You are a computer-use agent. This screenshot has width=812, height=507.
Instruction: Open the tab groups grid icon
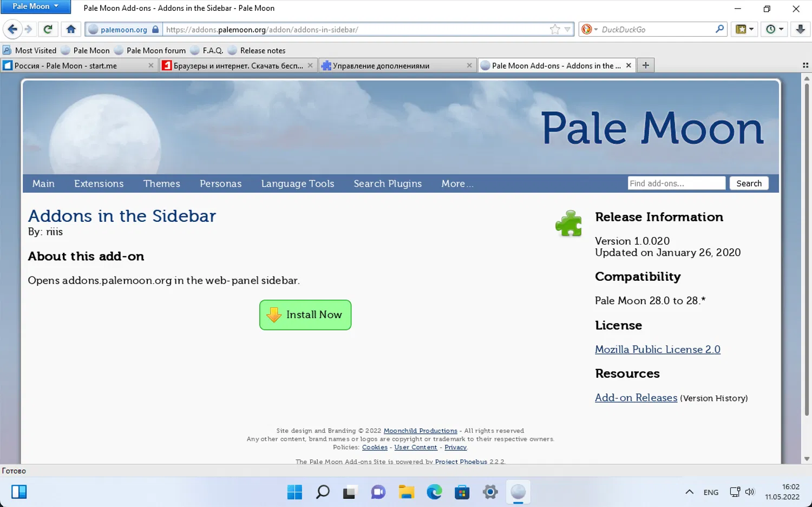pos(806,65)
